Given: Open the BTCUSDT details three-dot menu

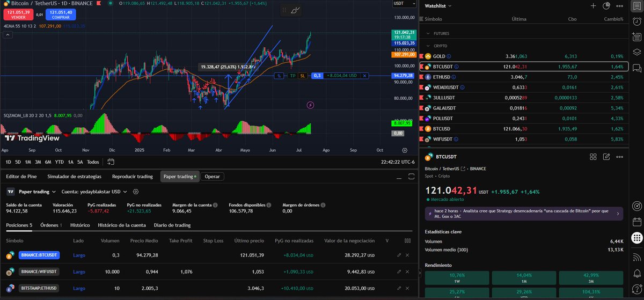Looking at the screenshot, I should [620, 157].
